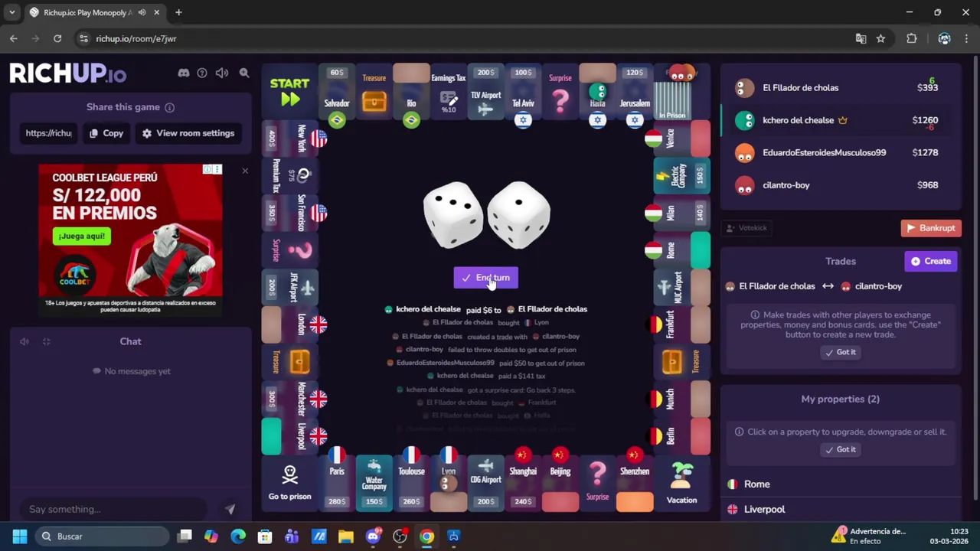Click the left-side Surprise tile
This screenshot has height=551, width=980.
pos(289,249)
